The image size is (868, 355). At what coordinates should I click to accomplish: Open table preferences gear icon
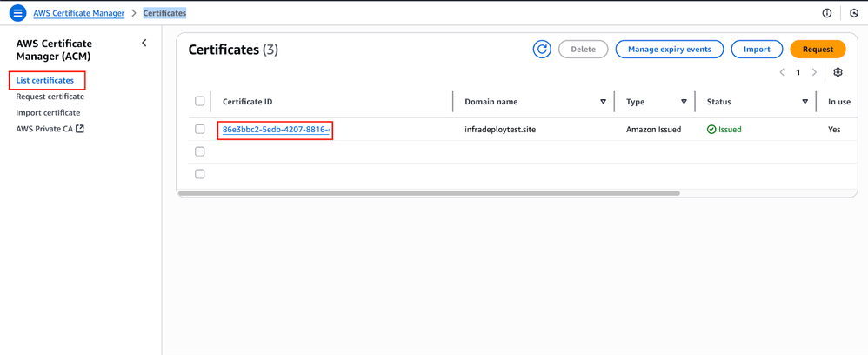coord(838,72)
